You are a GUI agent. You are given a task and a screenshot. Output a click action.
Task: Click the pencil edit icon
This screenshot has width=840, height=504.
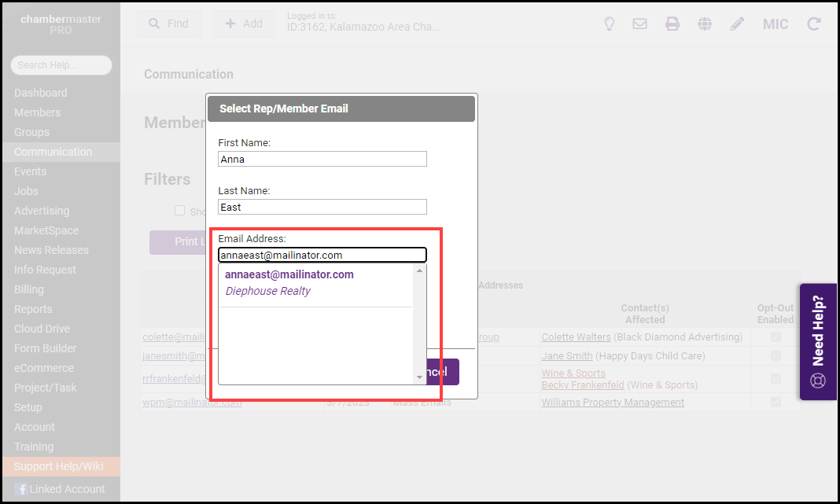(737, 24)
